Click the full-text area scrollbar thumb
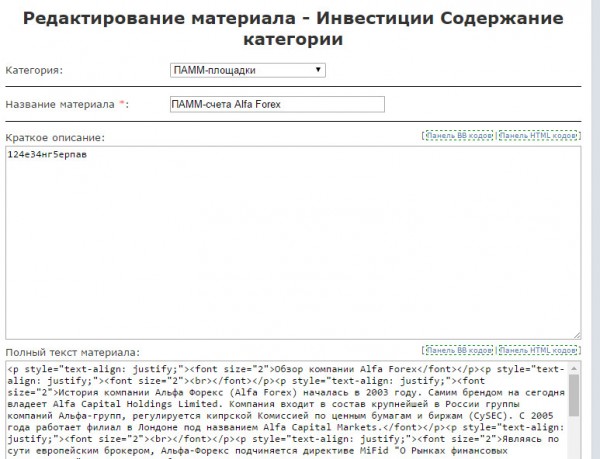 (x=574, y=396)
